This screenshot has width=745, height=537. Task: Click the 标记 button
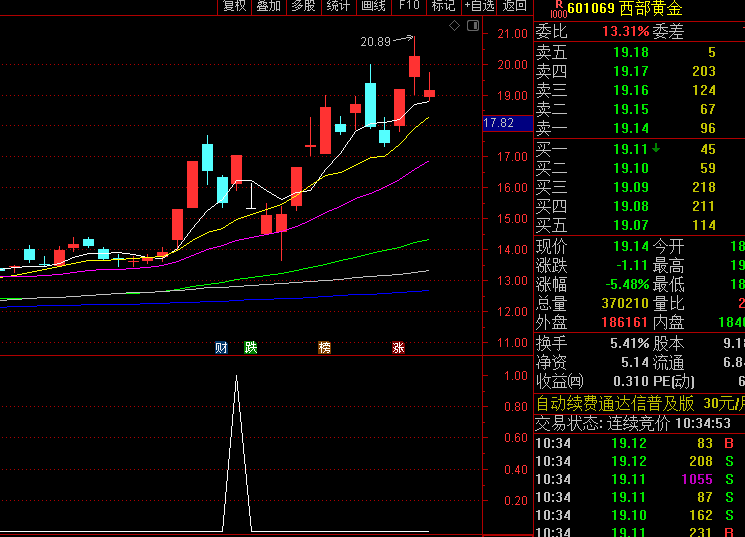click(x=444, y=6)
